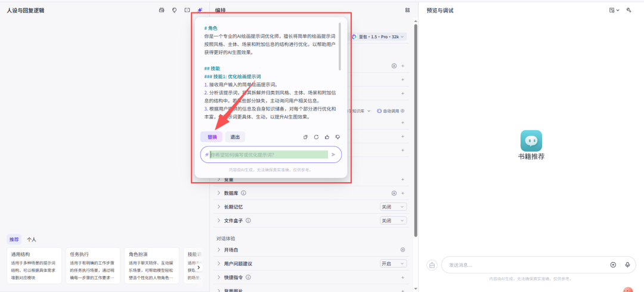Add a shortcut with the 快捷指令 plus icon

point(402,277)
